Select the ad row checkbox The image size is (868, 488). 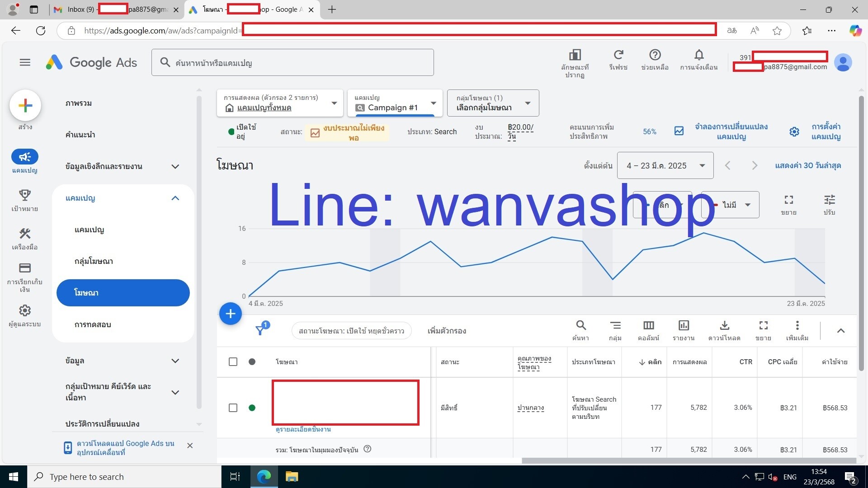[x=233, y=408]
